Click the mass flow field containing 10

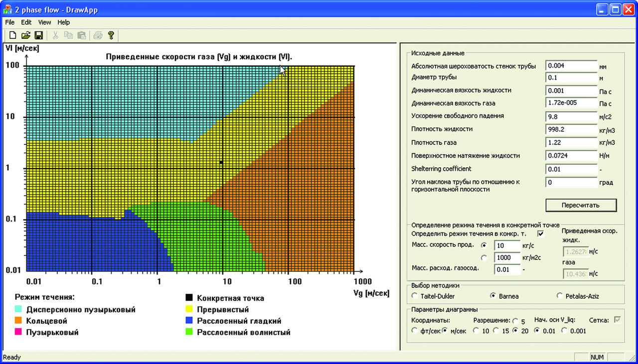[x=507, y=245]
